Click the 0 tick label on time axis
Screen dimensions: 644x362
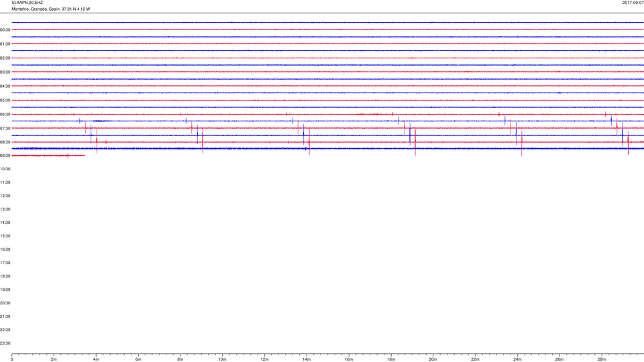coord(12,359)
